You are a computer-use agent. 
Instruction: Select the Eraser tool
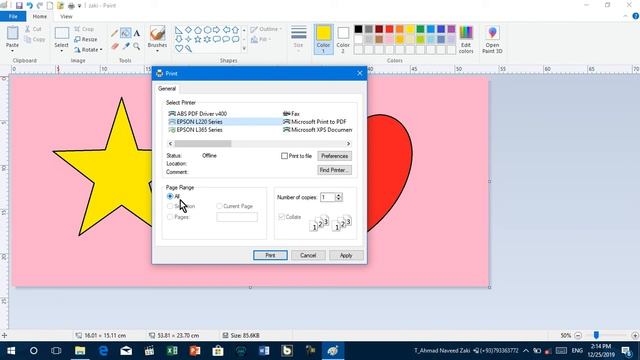point(115,46)
